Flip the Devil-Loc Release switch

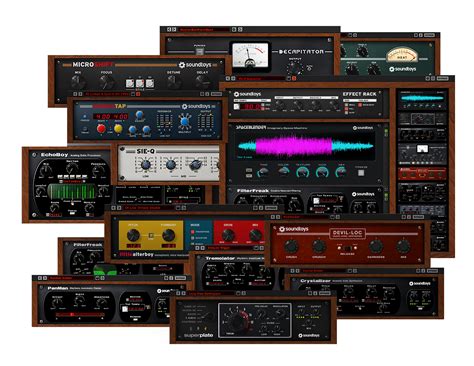tap(347, 248)
